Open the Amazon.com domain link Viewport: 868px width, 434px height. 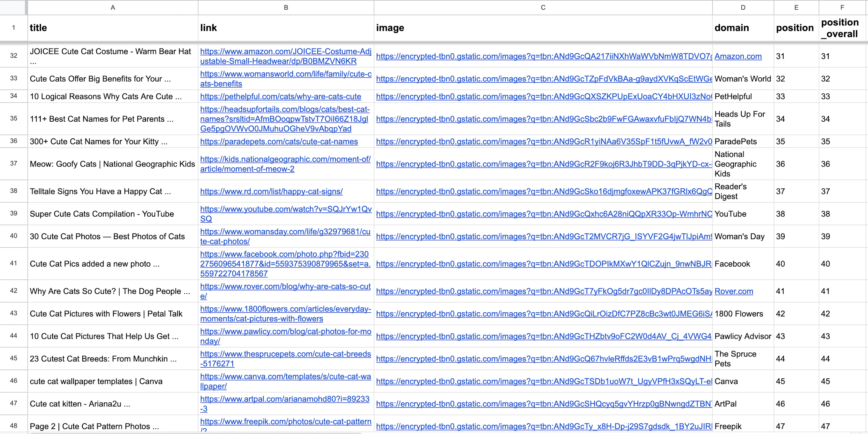[738, 56]
